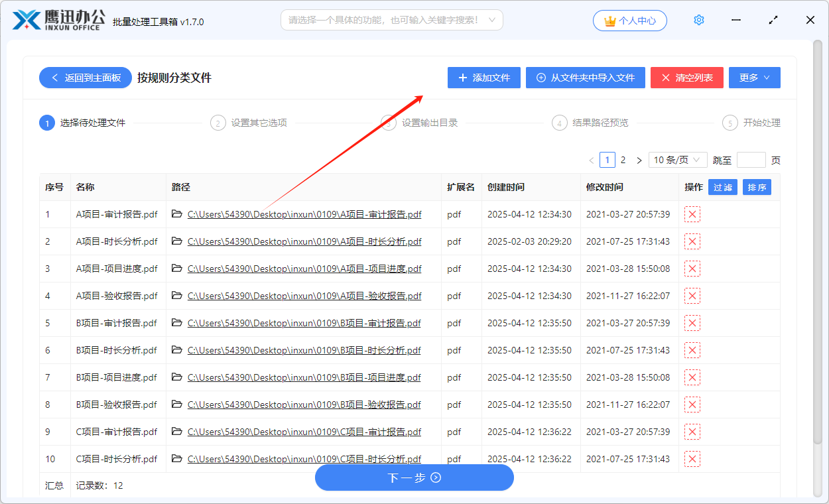Click 添加文件 button
The image size is (829, 504).
tap(483, 78)
